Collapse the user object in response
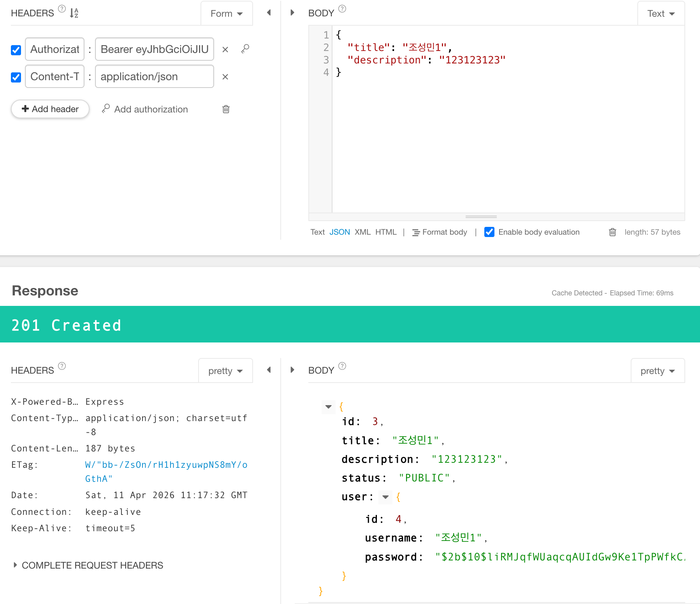700x604 pixels. click(x=385, y=497)
